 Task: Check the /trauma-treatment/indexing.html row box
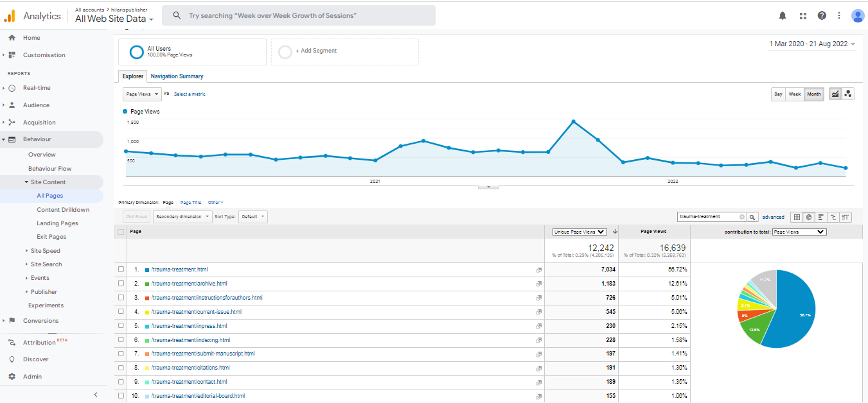pyautogui.click(x=121, y=340)
